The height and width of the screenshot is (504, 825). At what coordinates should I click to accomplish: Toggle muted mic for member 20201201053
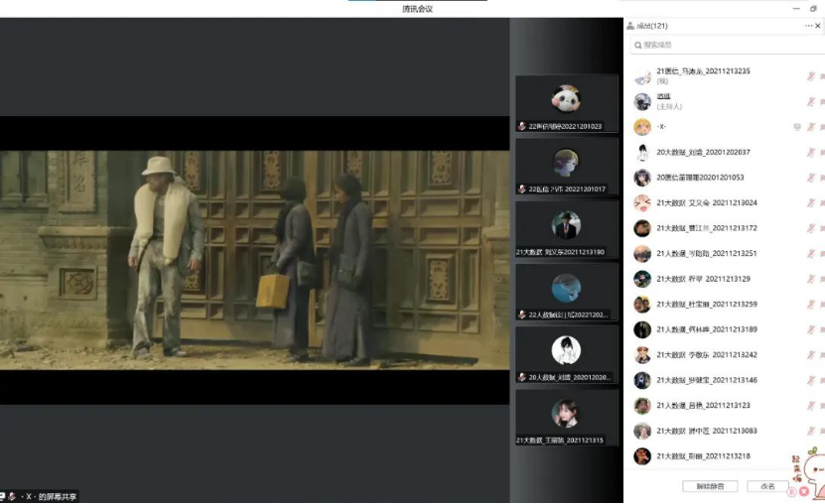[811, 178]
